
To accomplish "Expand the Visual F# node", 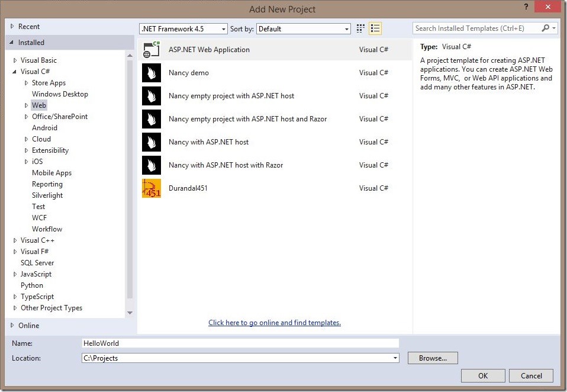I will (x=15, y=252).
